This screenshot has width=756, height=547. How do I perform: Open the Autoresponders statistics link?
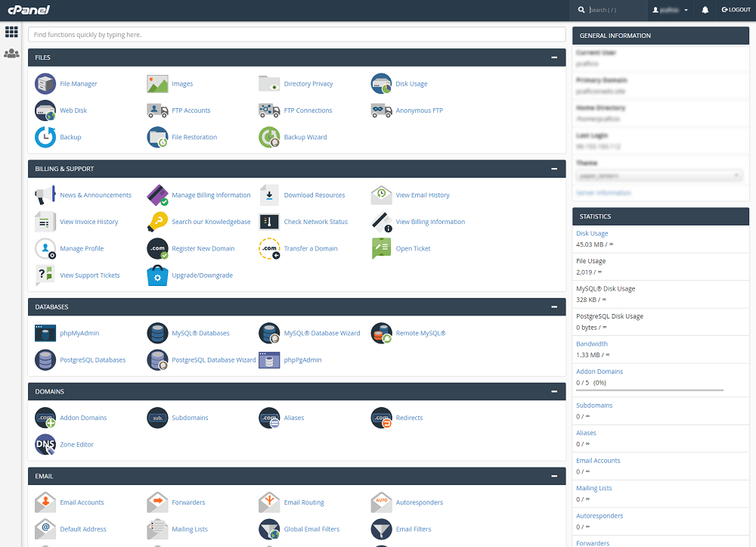(600, 516)
